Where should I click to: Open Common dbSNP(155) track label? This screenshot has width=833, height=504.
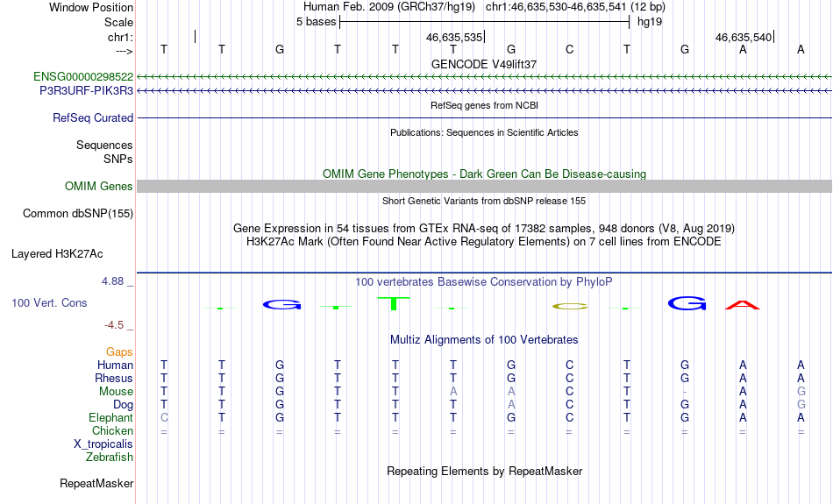[78, 214]
